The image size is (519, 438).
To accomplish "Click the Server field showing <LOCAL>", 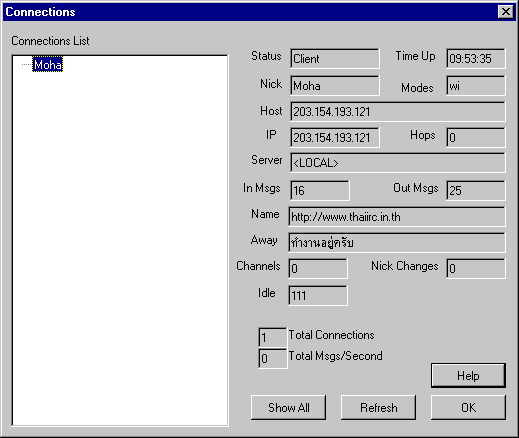I will click(x=398, y=163).
